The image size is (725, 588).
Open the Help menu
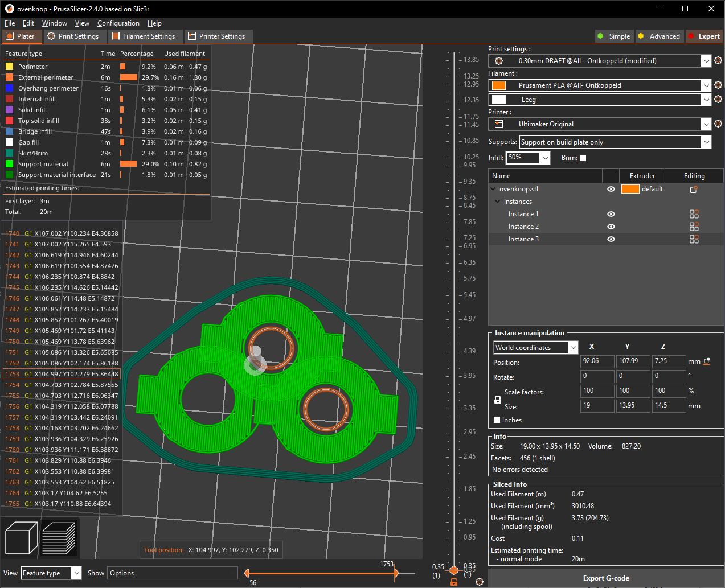(x=154, y=23)
